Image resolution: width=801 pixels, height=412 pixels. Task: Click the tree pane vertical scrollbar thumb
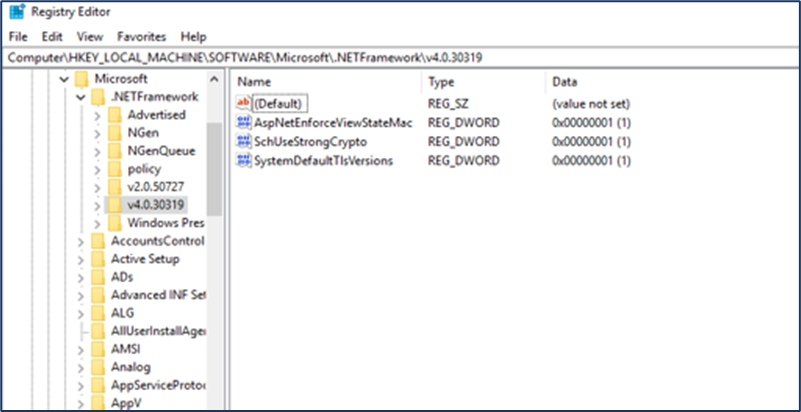click(215, 168)
